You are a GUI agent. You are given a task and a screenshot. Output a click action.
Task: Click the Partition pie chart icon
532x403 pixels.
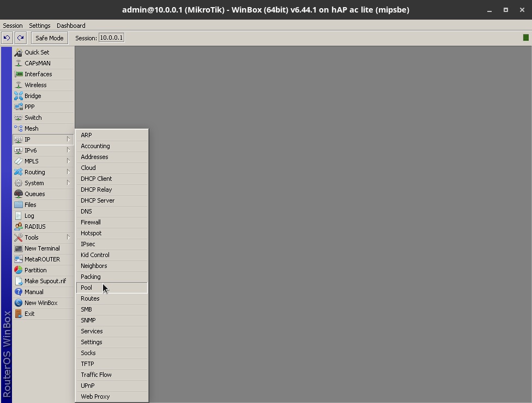19,270
